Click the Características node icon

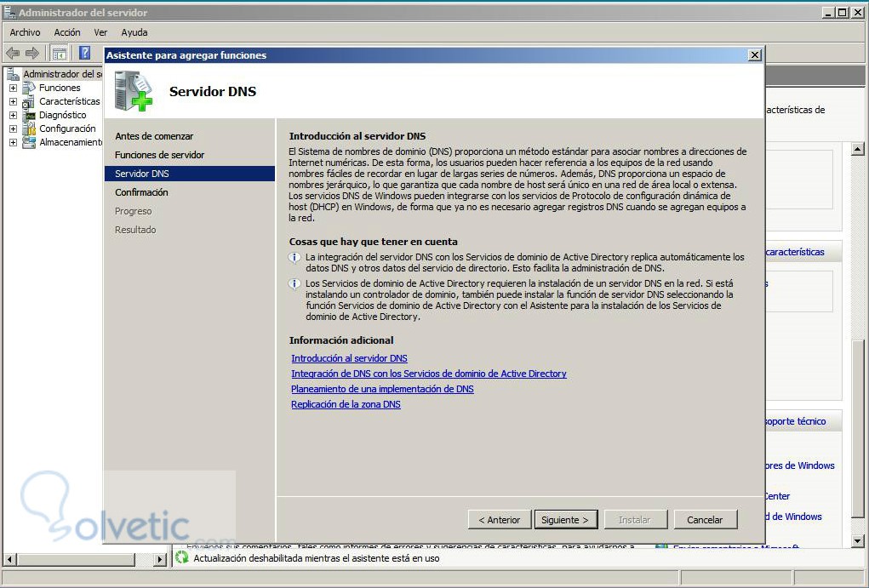click(x=29, y=101)
